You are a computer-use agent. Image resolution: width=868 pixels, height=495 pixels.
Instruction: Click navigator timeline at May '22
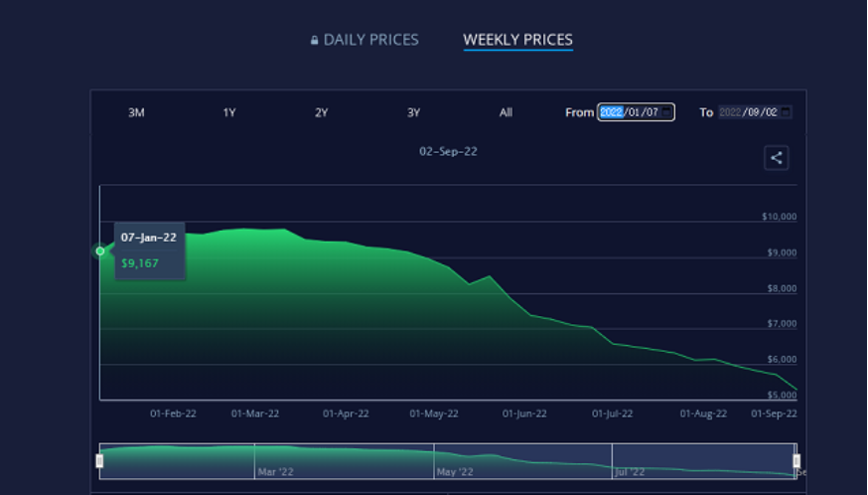(x=453, y=471)
